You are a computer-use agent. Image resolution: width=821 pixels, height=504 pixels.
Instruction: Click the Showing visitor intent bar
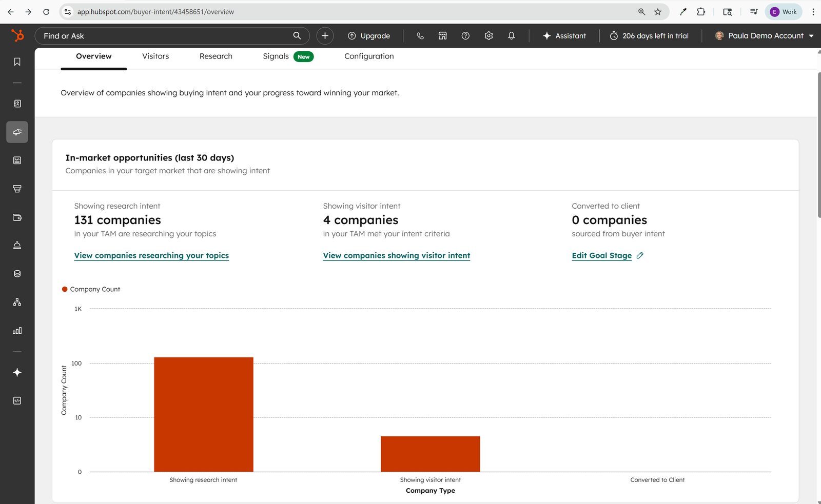coord(431,454)
